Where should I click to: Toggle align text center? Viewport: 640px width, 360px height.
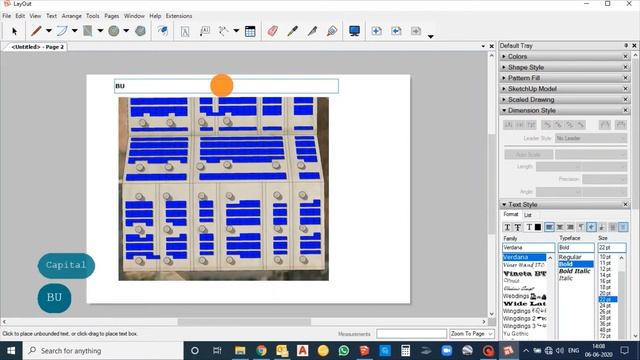pyautogui.click(x=560, y=227)
